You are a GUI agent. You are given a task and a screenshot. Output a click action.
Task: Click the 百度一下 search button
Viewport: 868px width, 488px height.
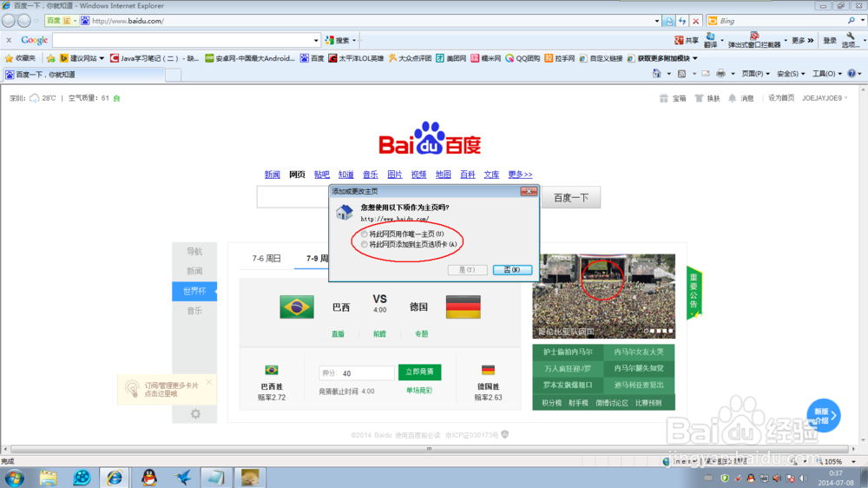click(571, 198)
